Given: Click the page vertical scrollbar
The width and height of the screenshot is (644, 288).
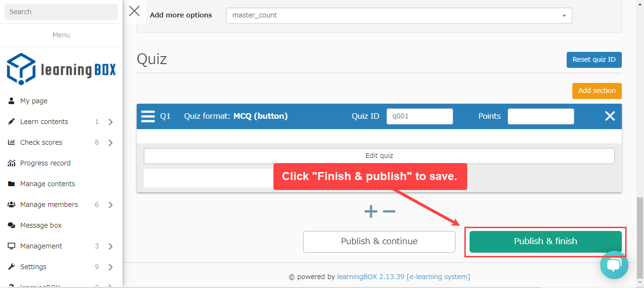Looking at the screenshot, I should click(640, 236).
